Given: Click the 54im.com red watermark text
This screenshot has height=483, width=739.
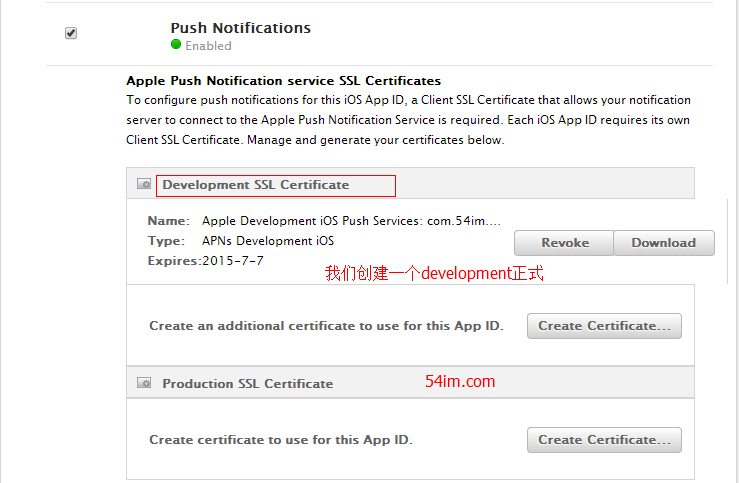Looking at the screenshot, I should [460, 381].
